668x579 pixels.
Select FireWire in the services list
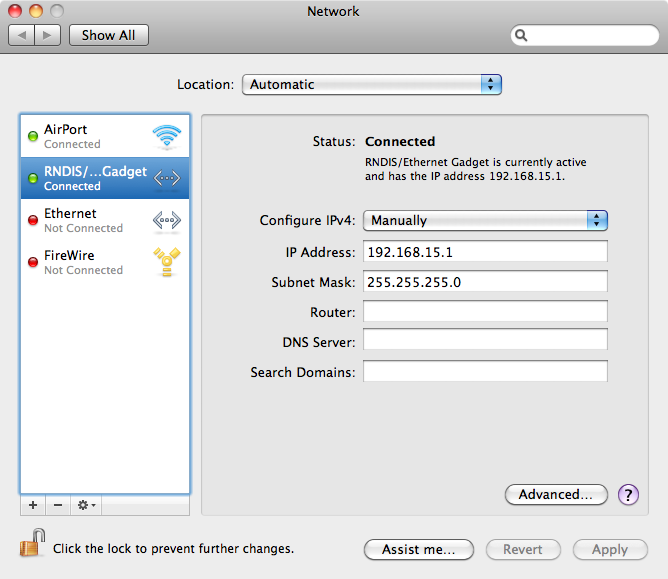105,262
